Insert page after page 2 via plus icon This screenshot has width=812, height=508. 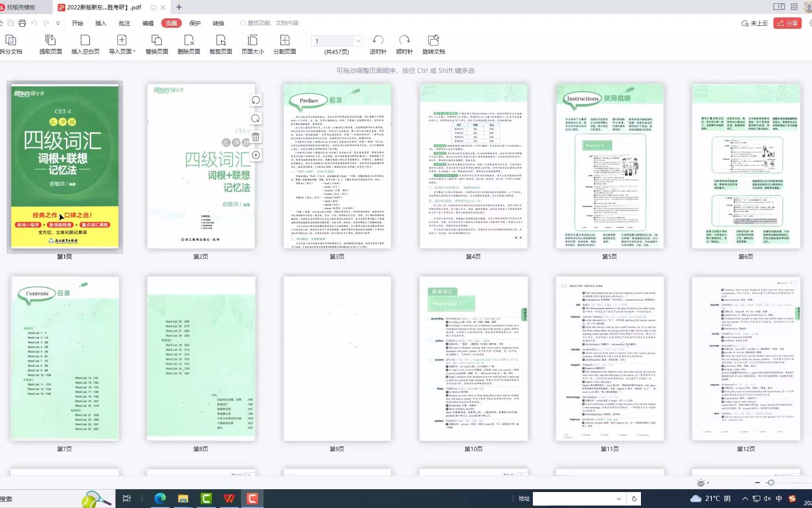[256, 155]
